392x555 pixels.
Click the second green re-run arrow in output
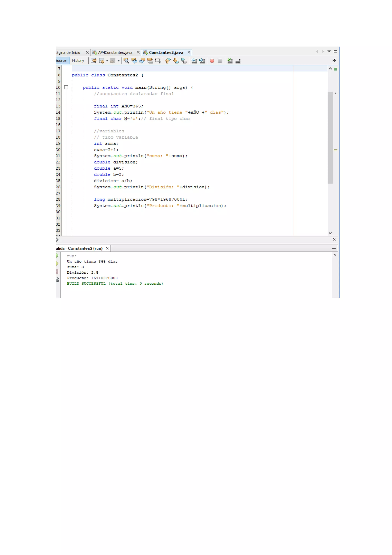point(57,264)
